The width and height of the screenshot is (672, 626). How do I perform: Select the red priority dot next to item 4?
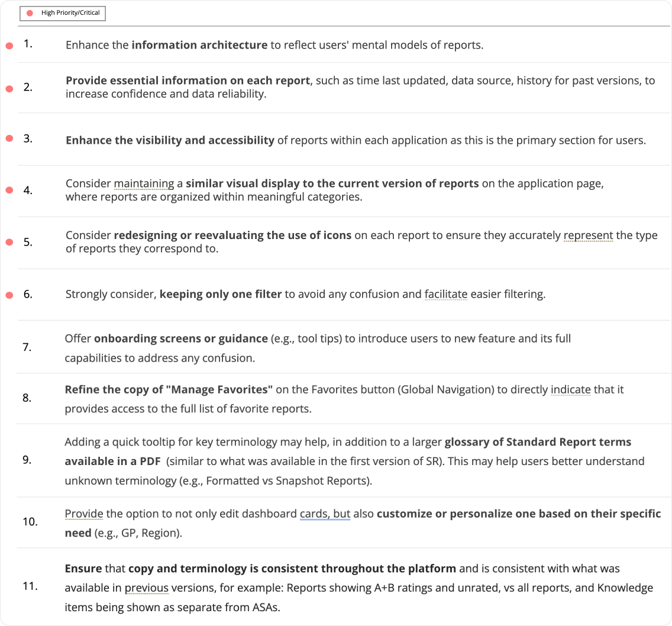[x=9, y=191]
